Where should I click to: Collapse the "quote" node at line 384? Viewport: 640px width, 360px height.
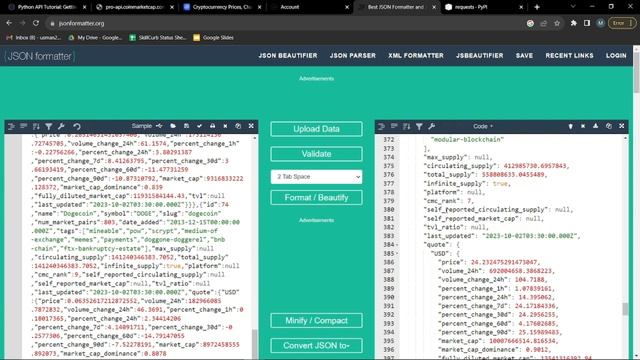tap(397, 245)
